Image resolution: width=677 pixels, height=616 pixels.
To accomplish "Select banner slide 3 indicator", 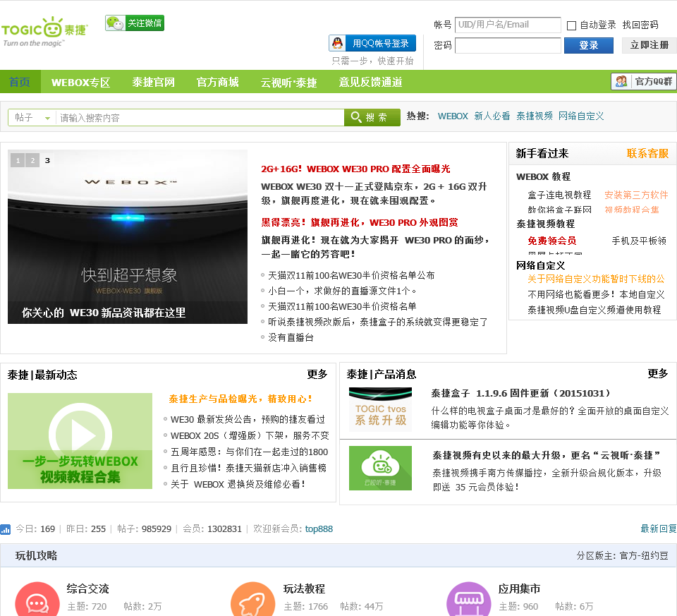I will pyautogui.click(x=47, y=161).
